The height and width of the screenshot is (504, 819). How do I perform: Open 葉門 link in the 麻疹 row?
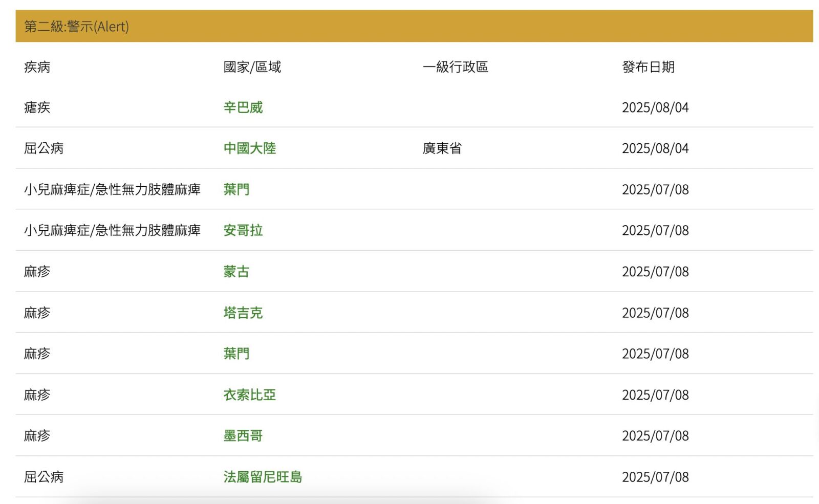point(236,354)
